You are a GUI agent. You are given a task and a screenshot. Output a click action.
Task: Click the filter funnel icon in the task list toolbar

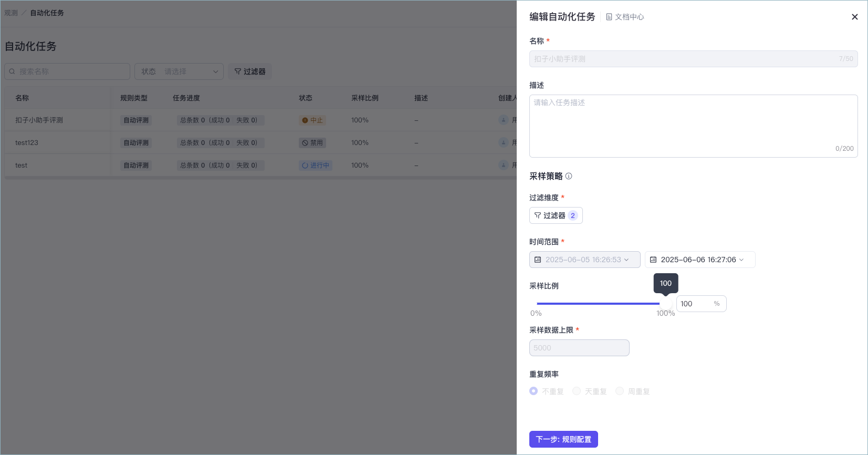point(238,71)
